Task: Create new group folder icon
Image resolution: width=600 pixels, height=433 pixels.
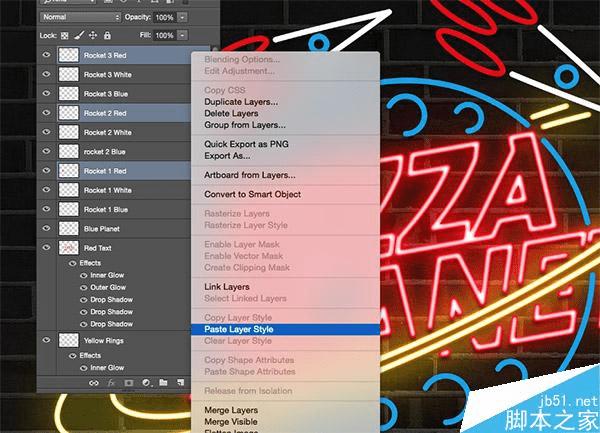Action: coord(163,383)
